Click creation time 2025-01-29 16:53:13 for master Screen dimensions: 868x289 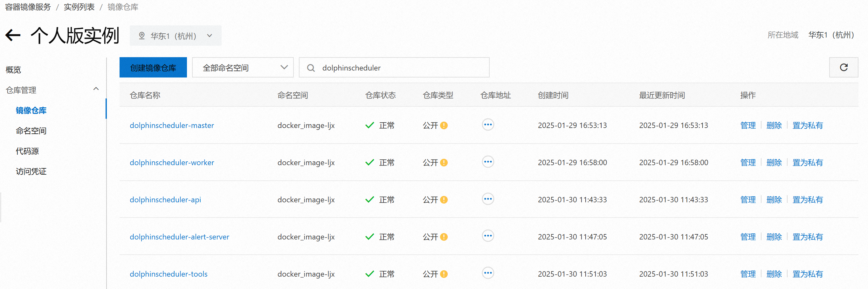point(572,125)
